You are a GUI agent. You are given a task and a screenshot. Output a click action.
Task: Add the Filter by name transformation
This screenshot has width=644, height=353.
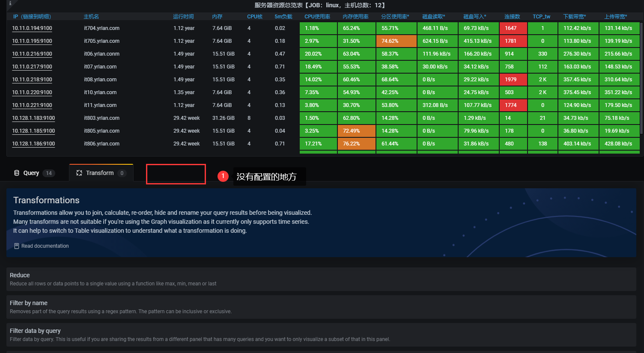pyautogui.click(x=321, y=307)
